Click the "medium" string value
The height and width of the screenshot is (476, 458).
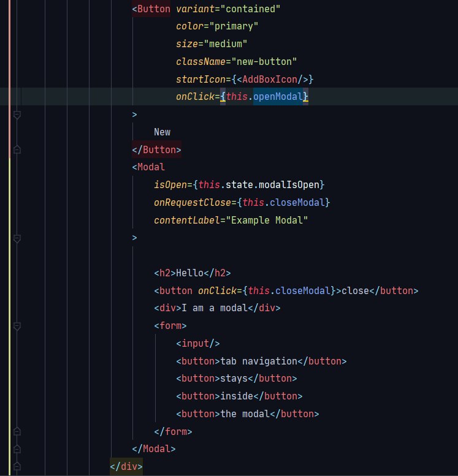click(x=225, y=43)
